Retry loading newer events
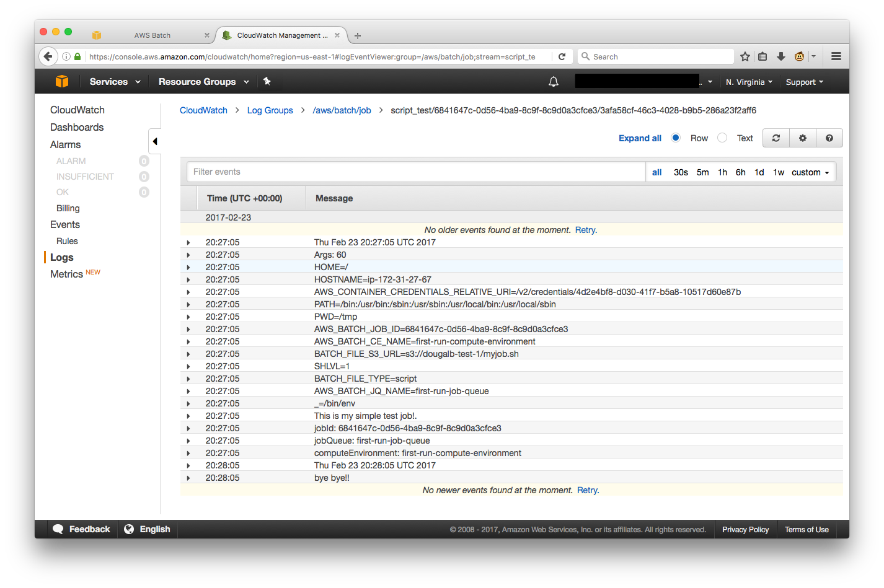Screen dimensions: 884x588 (587, 490)
